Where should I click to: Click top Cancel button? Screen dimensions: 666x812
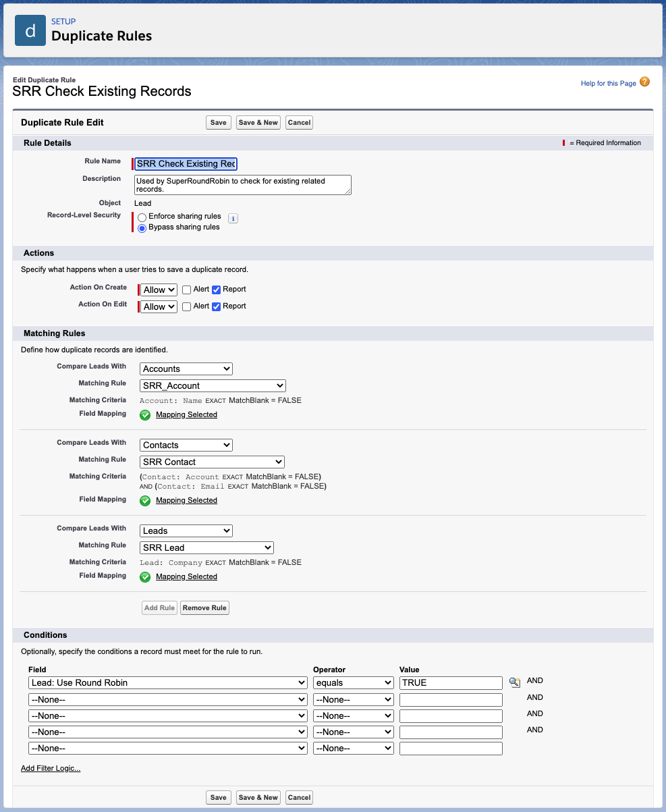pyautogui.click(x=299, y=122)
